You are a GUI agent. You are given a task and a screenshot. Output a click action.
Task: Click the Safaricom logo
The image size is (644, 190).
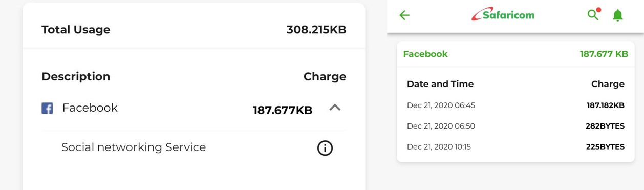coord(503,14)
